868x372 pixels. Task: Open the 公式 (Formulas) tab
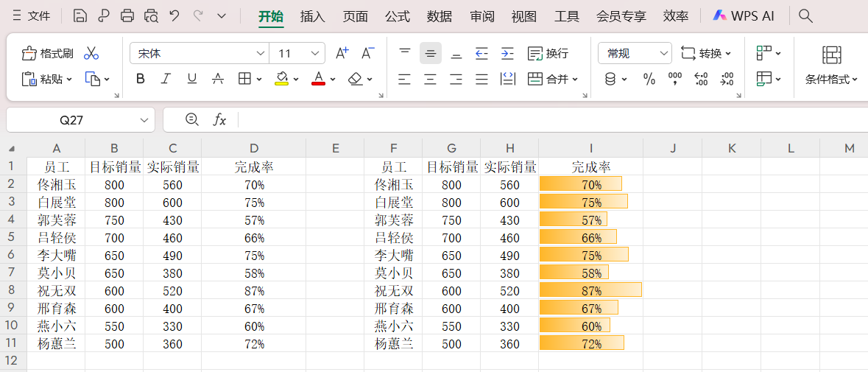click(398, 16)
